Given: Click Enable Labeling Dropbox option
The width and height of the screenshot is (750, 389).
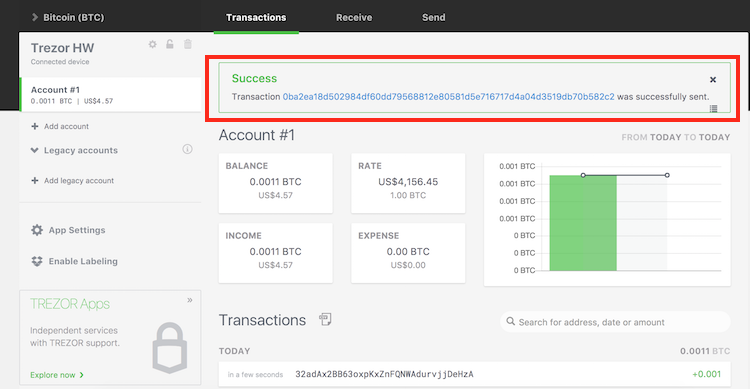Looking at the screenshot, I should 74,261.
